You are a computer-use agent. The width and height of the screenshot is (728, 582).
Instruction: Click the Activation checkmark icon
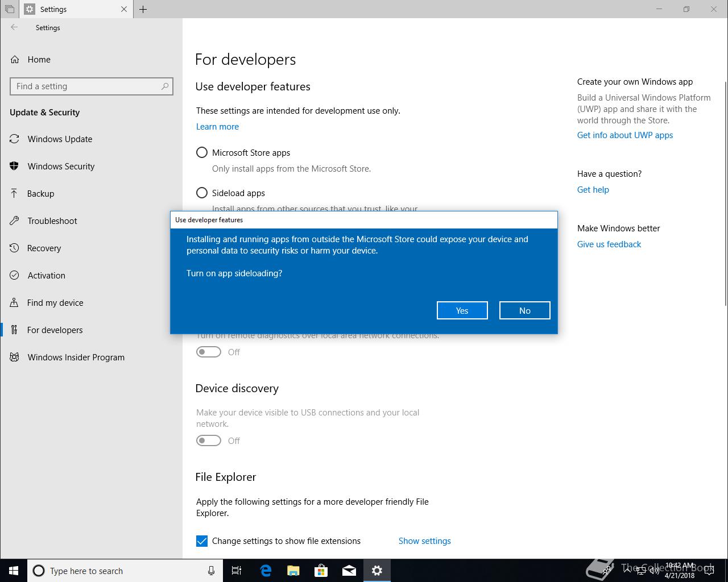coord(15,276)
